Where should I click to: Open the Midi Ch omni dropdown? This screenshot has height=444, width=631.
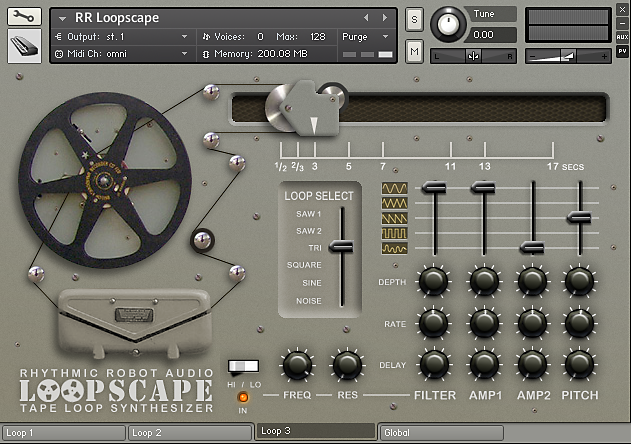pos(122,54)
